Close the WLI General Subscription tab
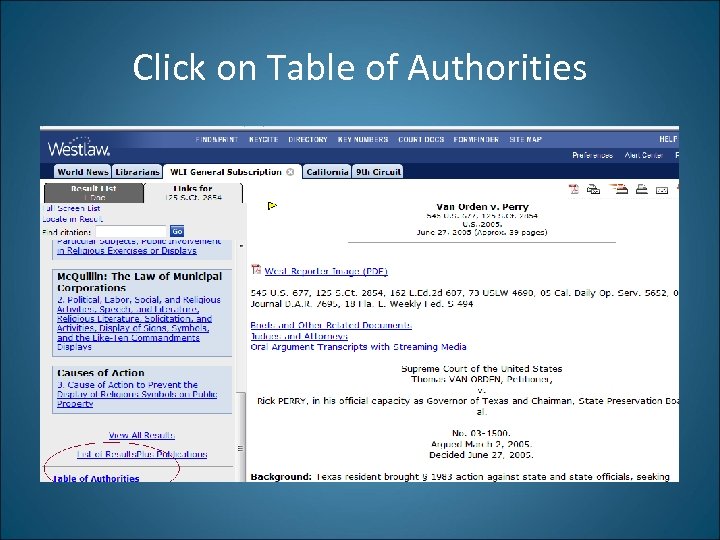720x540 pixels. [290, 172]
